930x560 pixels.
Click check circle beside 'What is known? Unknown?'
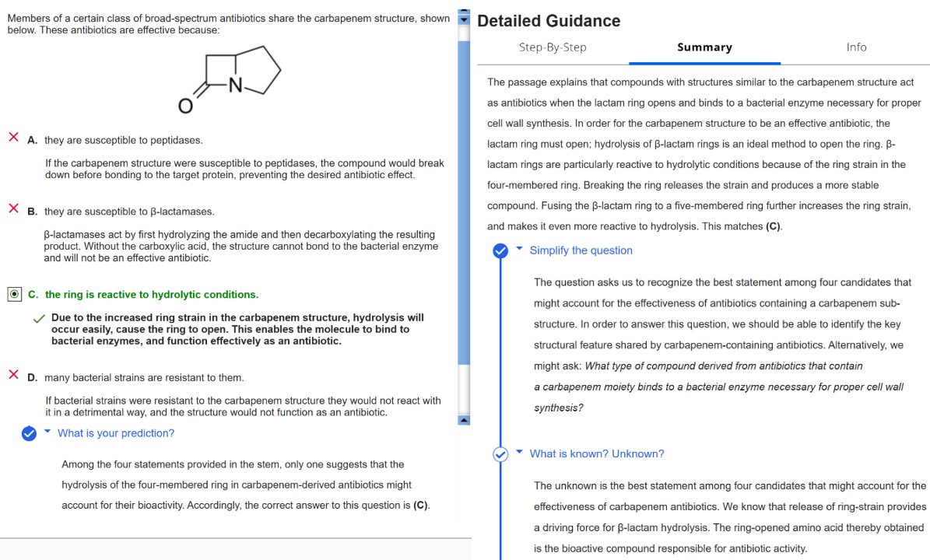[500, 453]
